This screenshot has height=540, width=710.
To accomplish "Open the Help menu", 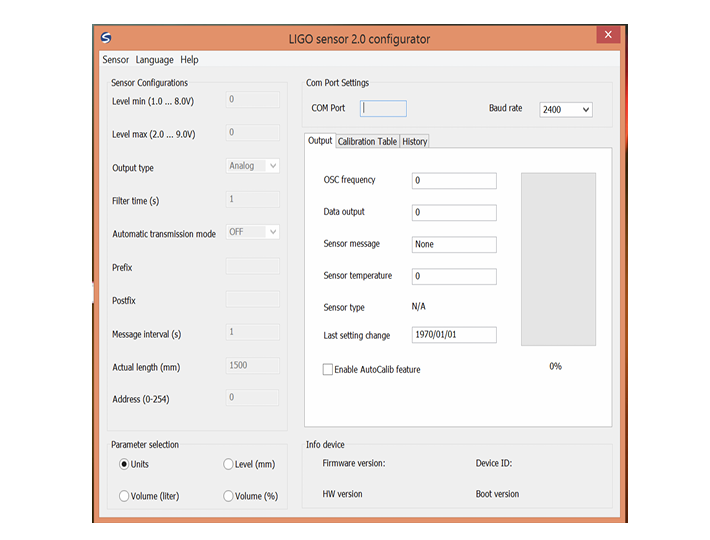I will click(x=189, y=60).
